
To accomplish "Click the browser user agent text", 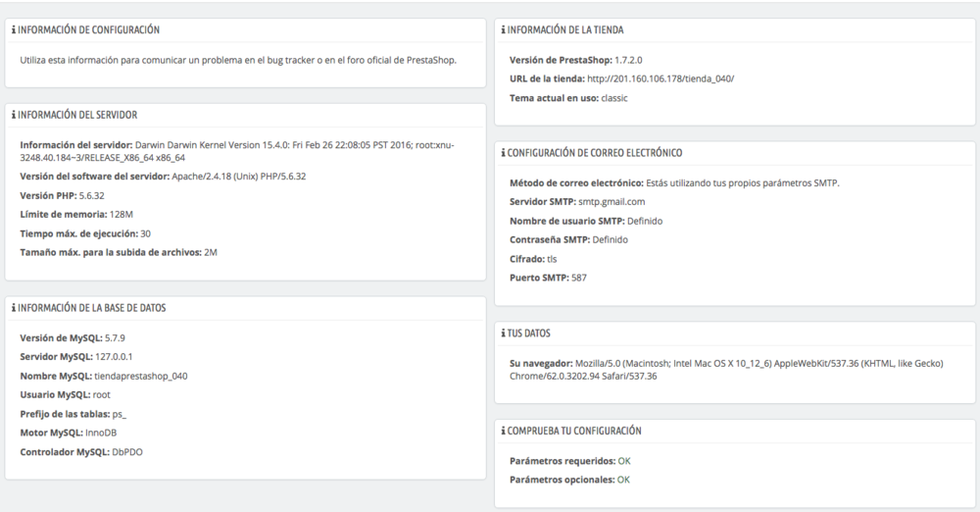I will tap(759, 370).
